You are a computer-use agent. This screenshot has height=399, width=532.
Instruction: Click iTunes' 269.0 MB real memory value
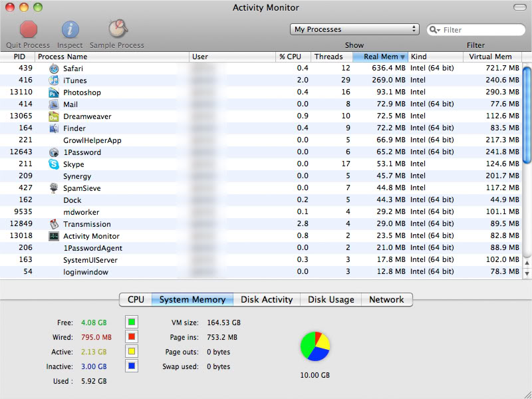(388, 80)
